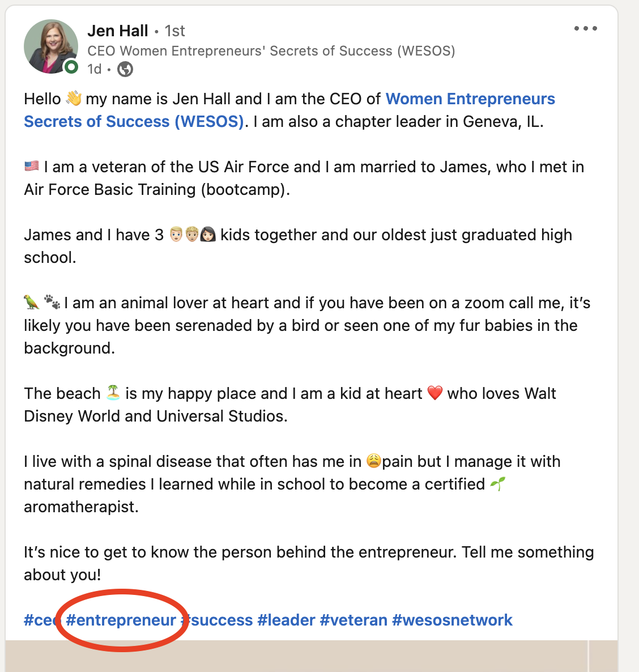This screenshot has width=639, height=672.
Task: Click the green online status indicator
Action: (71, 67)
